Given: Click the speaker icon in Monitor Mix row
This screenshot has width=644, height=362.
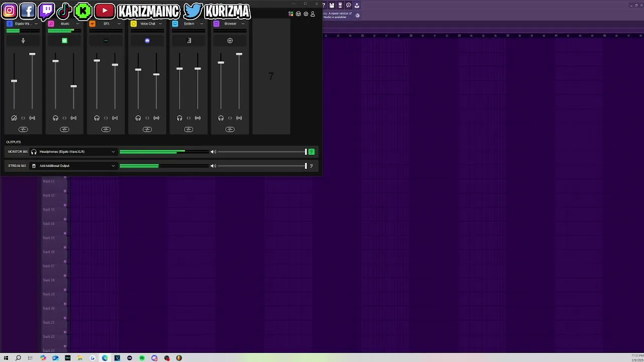Looking at the screenshot, I should pos(213,152).
